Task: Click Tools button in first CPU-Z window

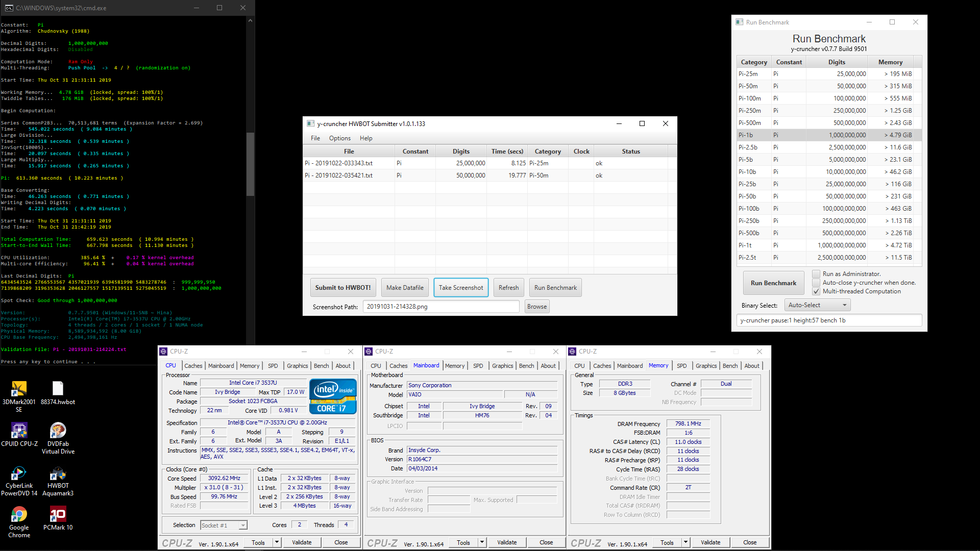Action: click(x=258, y=542)
